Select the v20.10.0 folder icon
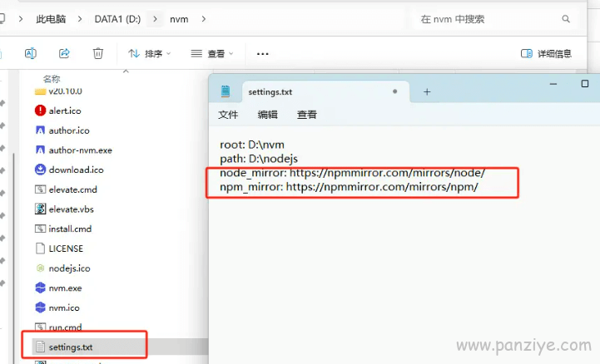600x364 pixels. [x=40, y=91]
